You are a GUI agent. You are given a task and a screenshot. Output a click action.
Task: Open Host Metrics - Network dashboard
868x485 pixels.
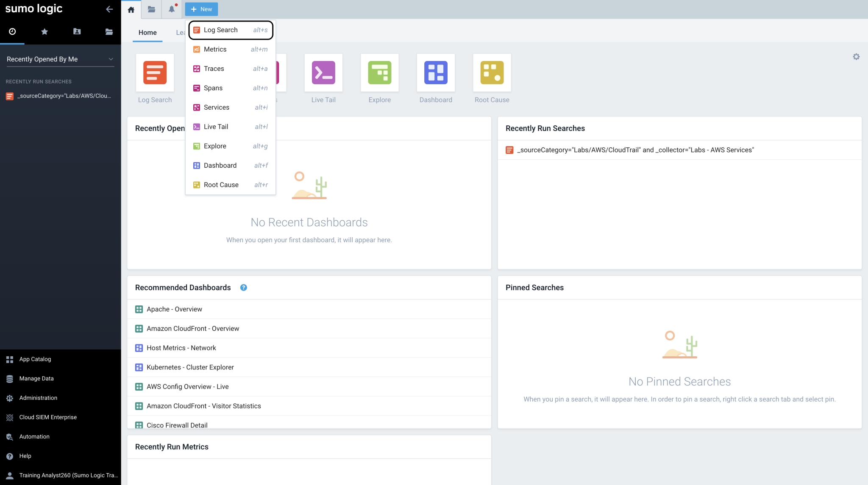309,348
